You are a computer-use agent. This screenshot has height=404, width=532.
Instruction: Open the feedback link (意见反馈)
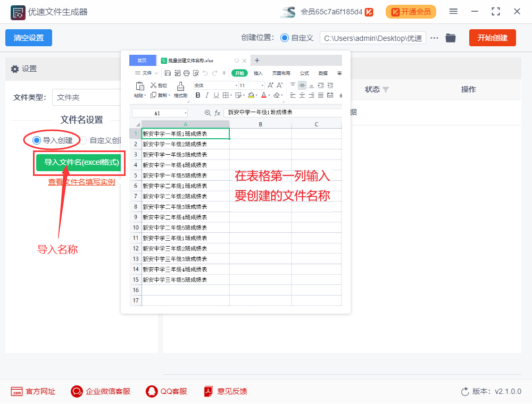(x=225, y=391)
